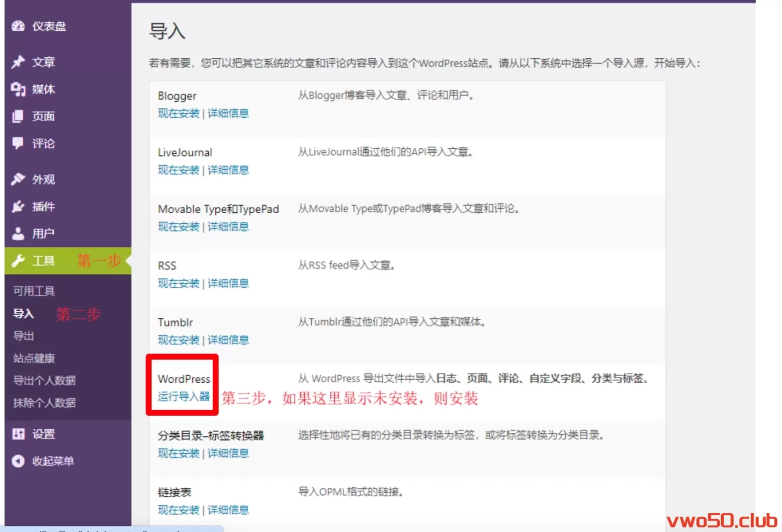Open the 媒体 media library icon

tap(18, 89)
